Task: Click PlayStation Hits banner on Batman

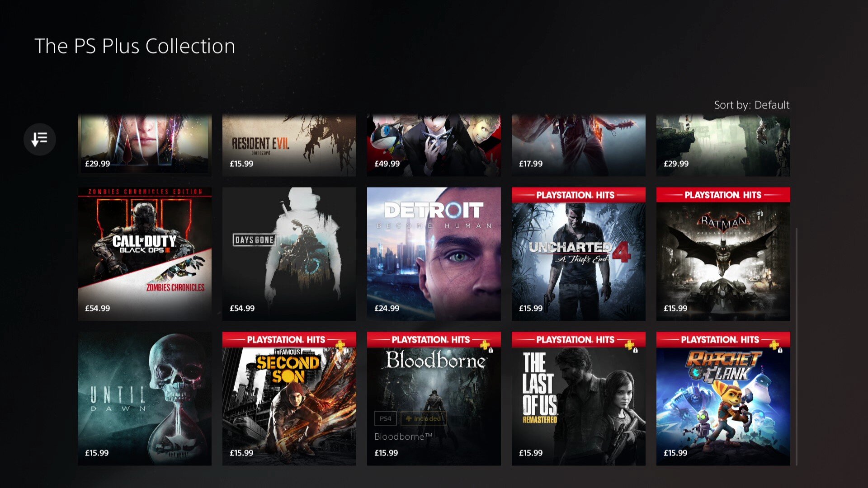Action: click(723, 195)
